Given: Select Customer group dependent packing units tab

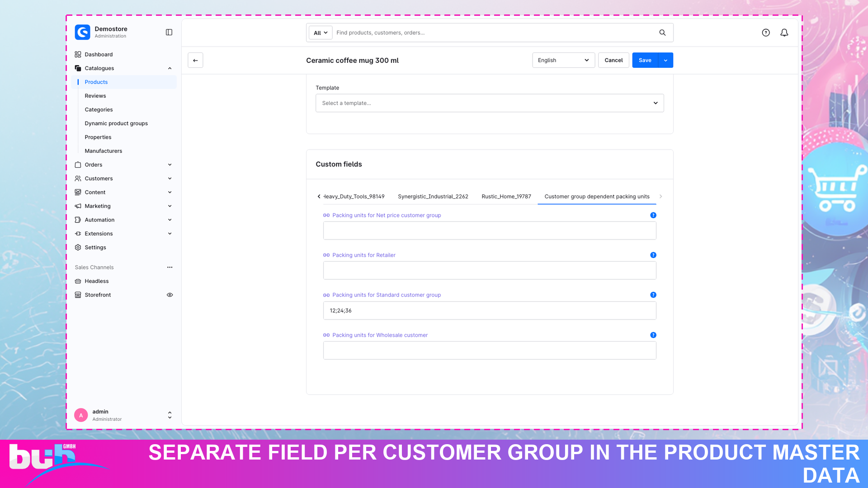Looking at the screenshot, I should click(x=597, y=196).
